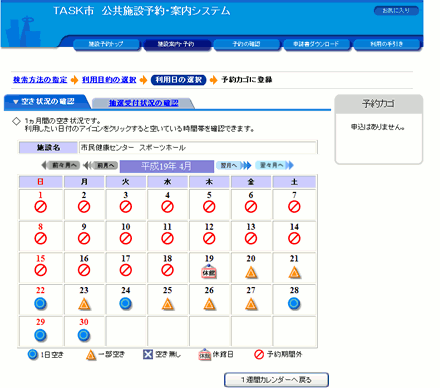Open the 施設予約トップ navigation tab

point(106,44)
